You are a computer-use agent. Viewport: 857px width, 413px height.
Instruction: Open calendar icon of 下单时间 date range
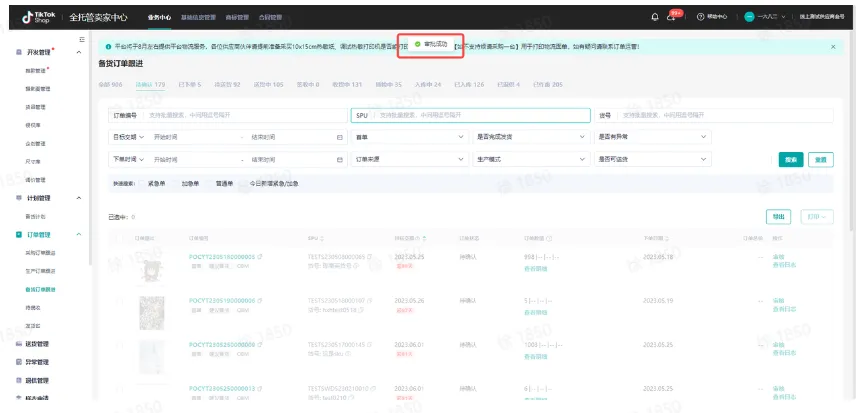tap(339, 160)
